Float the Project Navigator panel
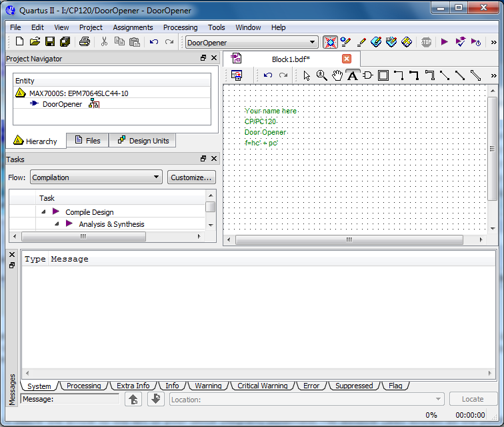Viewport: 504px width, 427px height. tap(203, 58)
